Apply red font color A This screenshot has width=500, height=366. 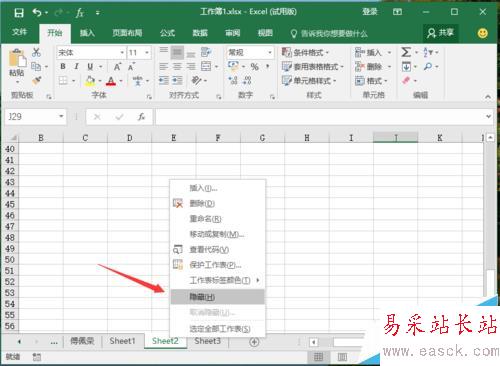pyautogui.click(x=111, y=81)
